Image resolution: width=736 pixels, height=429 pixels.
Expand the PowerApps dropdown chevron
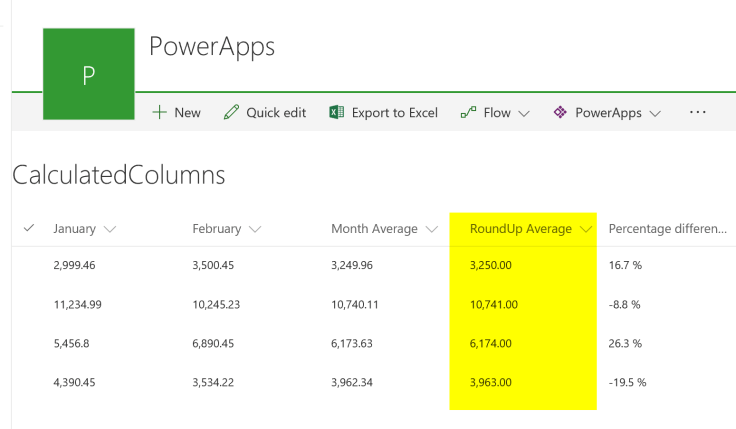[655, 114]
